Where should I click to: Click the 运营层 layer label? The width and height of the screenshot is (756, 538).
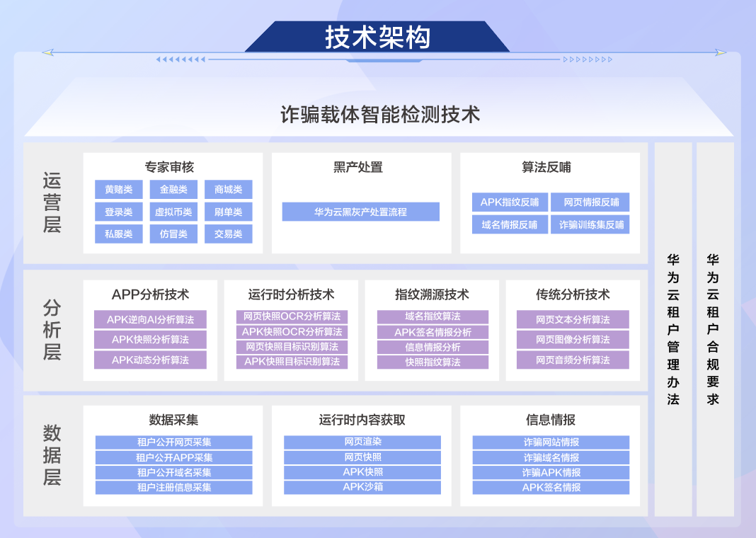(x=52, y=202)
